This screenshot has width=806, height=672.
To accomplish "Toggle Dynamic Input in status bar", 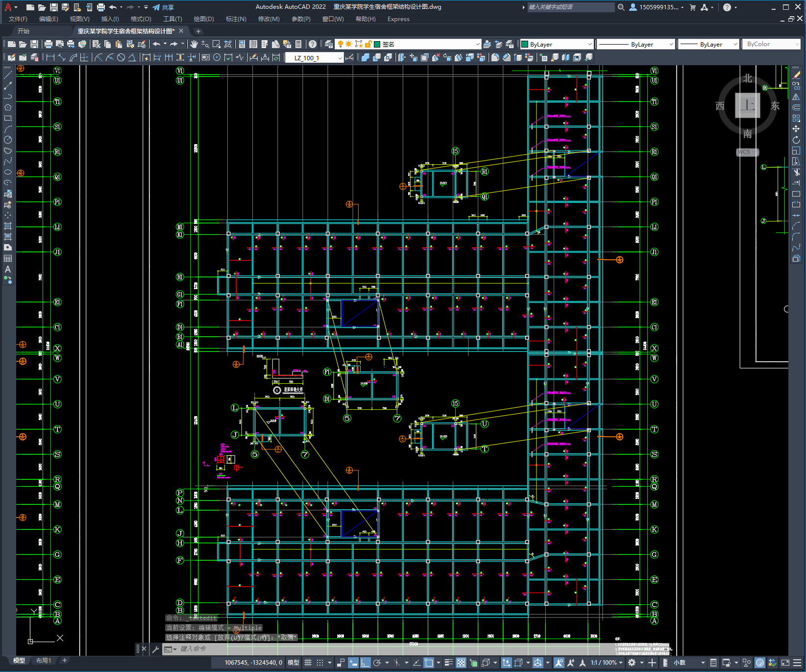I will (x=353, y=663).
